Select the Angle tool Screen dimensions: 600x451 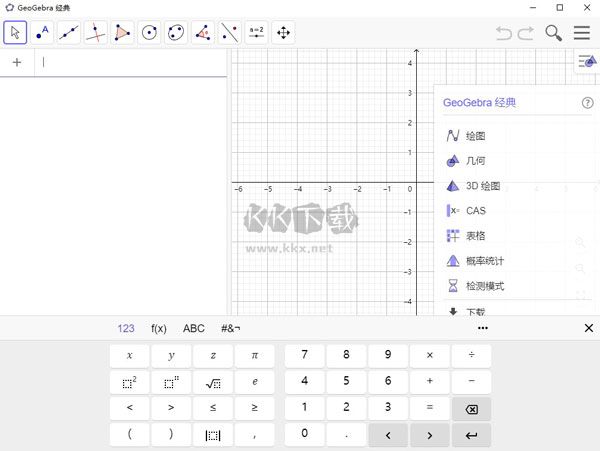pyautogui.click(x=204, y=32)
